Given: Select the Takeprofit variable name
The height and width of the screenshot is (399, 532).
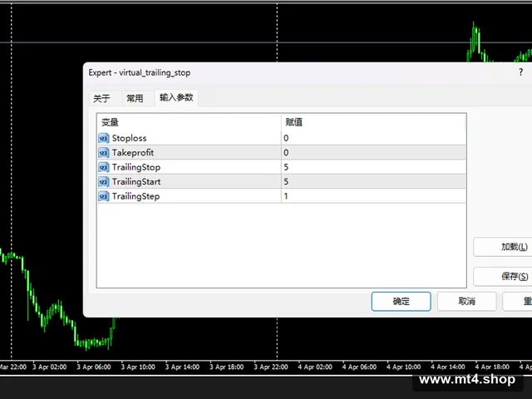Looking at the screenshot, I should click(x=133, y=153).
